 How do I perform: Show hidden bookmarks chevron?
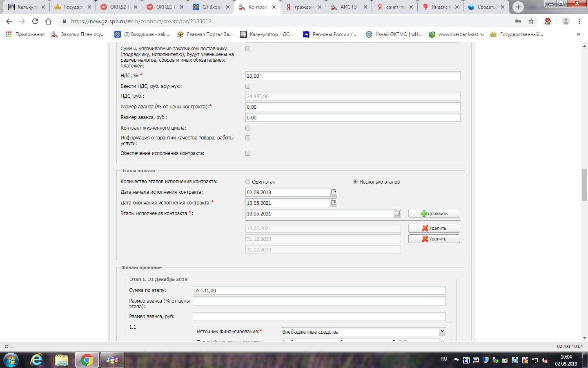pos(578,34)
